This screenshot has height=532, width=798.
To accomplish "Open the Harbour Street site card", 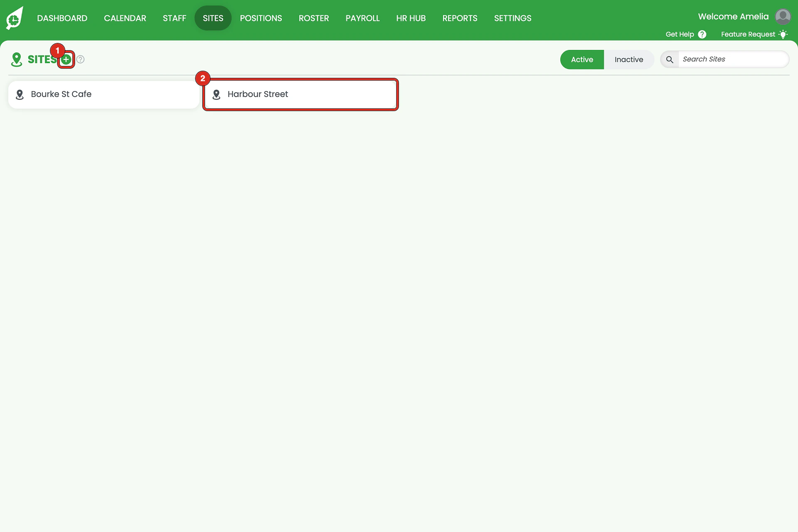I will 300,95.
